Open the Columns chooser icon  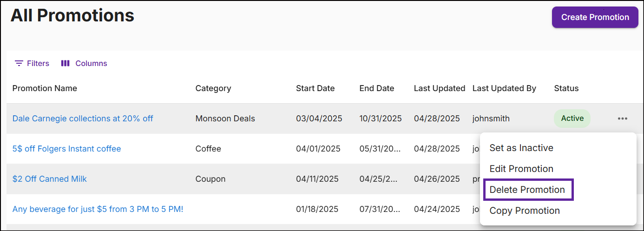[65, 63]
